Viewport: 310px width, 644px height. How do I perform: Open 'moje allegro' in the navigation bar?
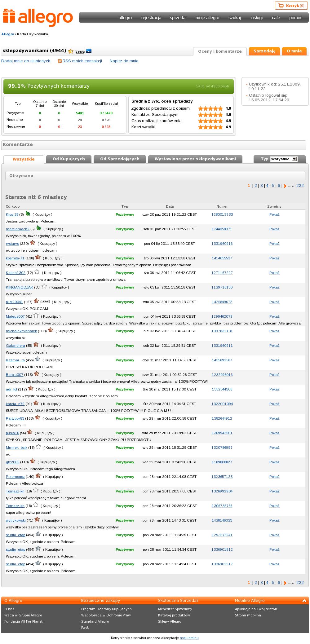click(207, 18)
